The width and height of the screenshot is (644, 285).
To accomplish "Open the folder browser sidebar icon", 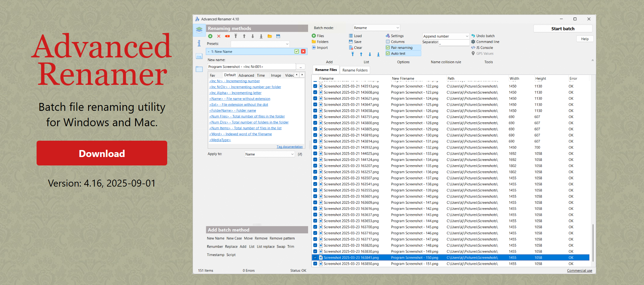I will 199,69.
